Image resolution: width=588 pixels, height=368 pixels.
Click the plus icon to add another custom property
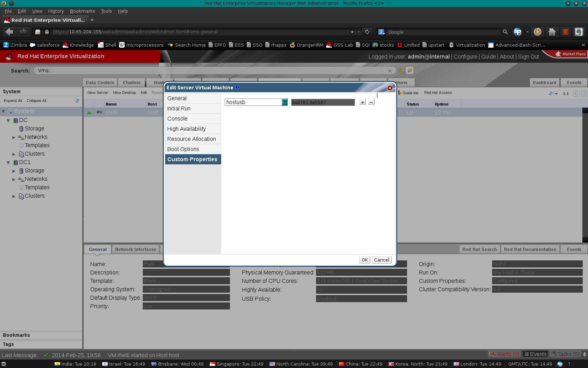click(x=363, y=102)
